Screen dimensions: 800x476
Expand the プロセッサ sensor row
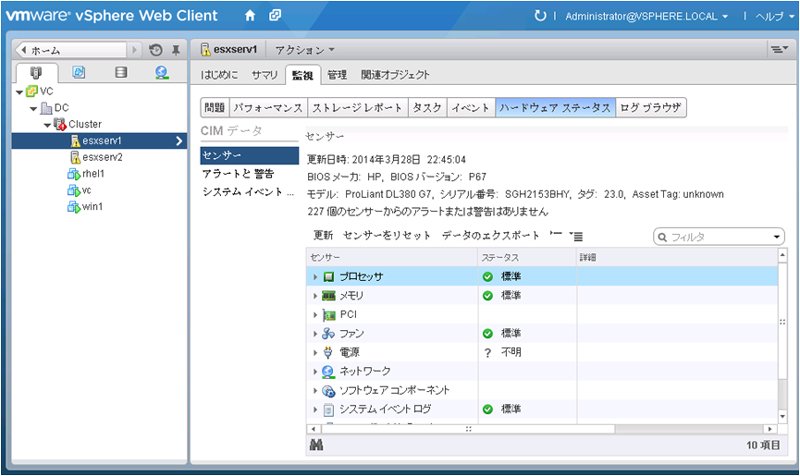tap(315, 277)
